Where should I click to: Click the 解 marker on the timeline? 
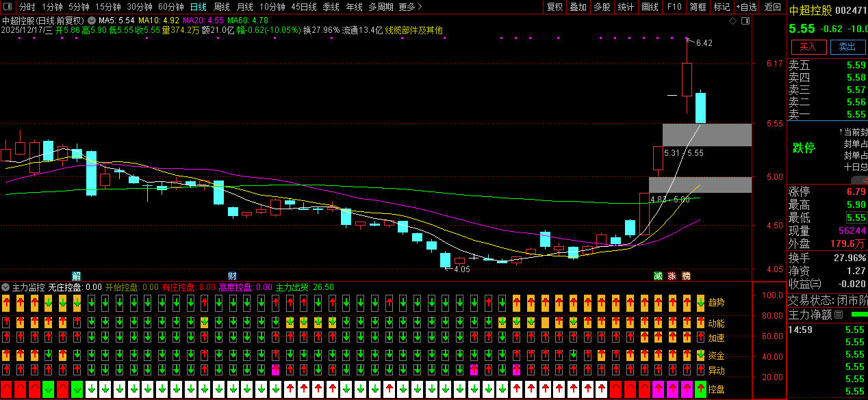tap(76, 276)
